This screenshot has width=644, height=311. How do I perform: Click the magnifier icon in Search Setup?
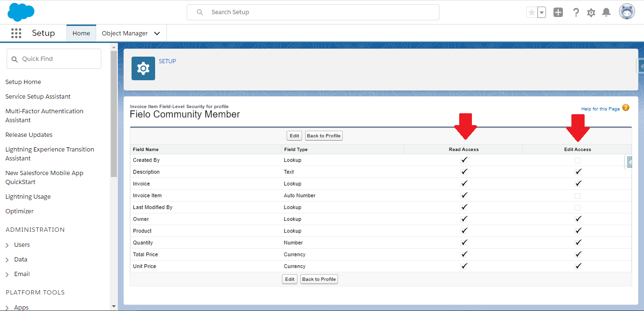click(200, 12)
